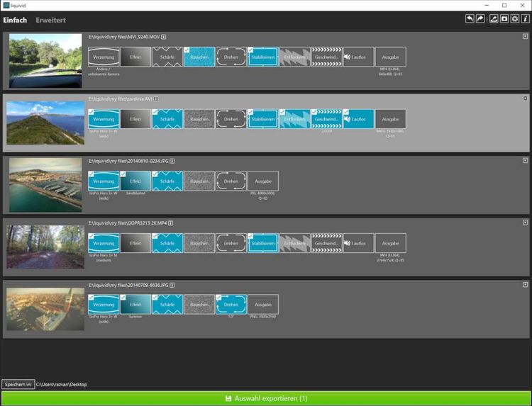532x406 pixels.
Task: Uncheck Rauschen checkbox for MVI_9240.MOV
Action: [x=187, y=50]
